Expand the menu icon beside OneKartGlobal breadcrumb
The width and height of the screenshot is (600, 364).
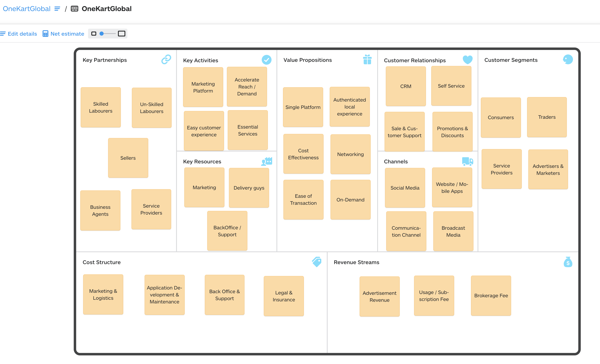(57, 9)
